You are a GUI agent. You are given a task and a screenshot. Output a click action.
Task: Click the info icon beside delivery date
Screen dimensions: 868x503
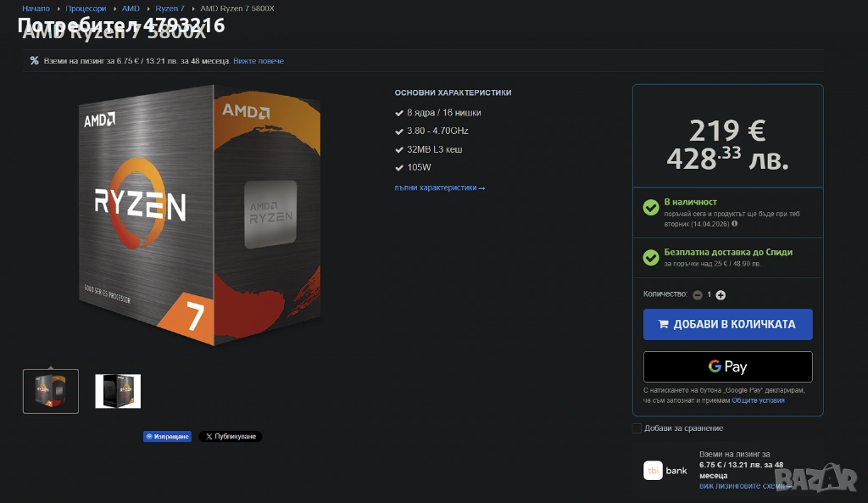click(734, 224)
